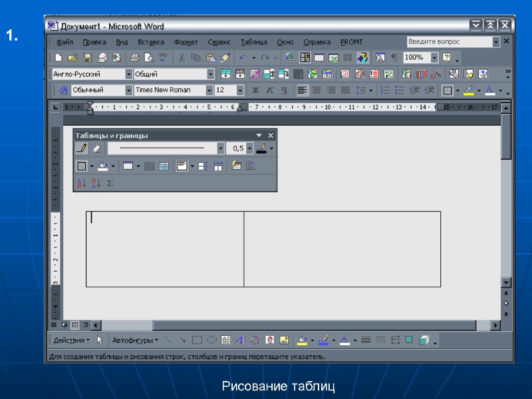Click the Text Box icon in drawing toolbar
The width and height of the screenshot is (532, 399).
coord(225,340)
